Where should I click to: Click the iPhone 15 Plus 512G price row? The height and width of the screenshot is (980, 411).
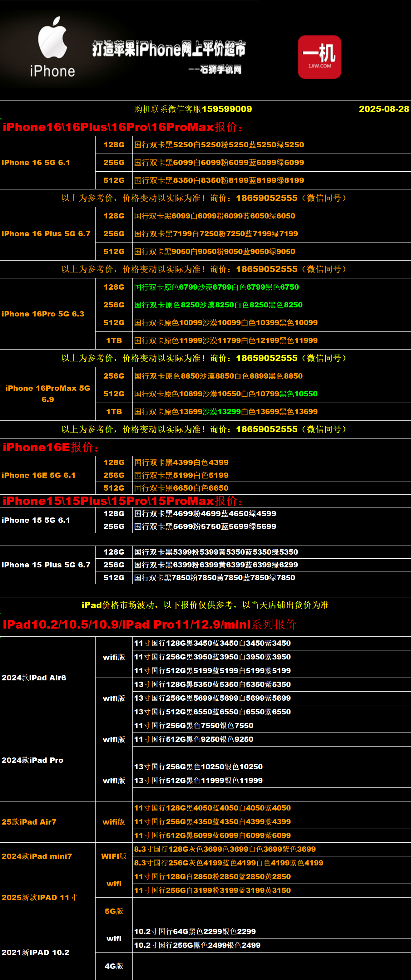pos(214,577)
